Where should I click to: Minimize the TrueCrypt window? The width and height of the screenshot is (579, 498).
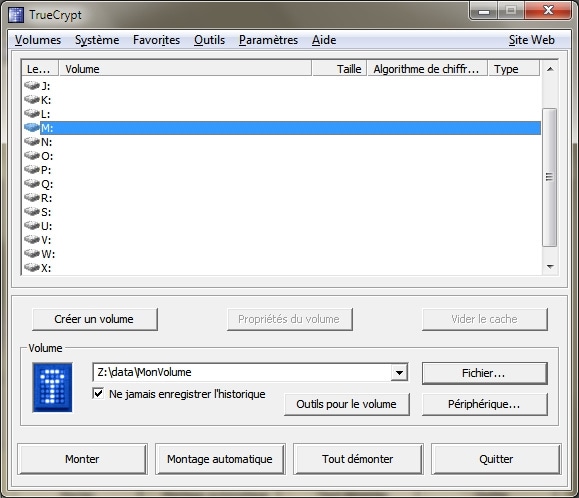tap(484, 10)
